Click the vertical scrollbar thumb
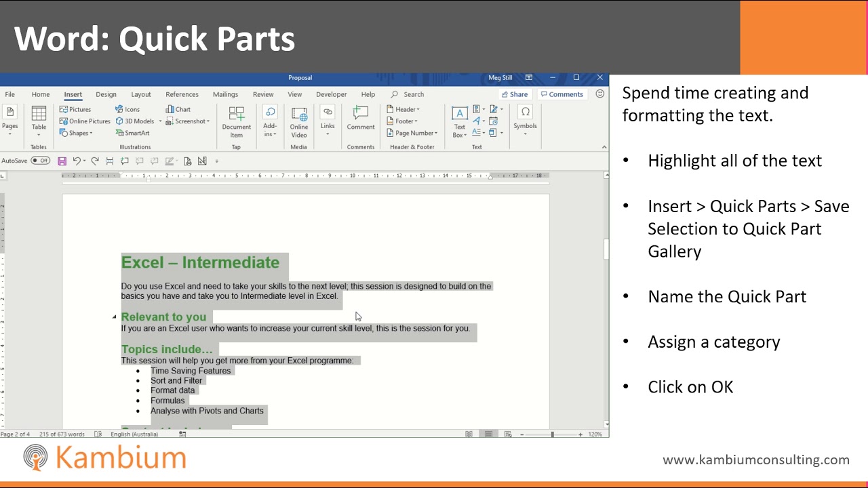 pos(606,249)
